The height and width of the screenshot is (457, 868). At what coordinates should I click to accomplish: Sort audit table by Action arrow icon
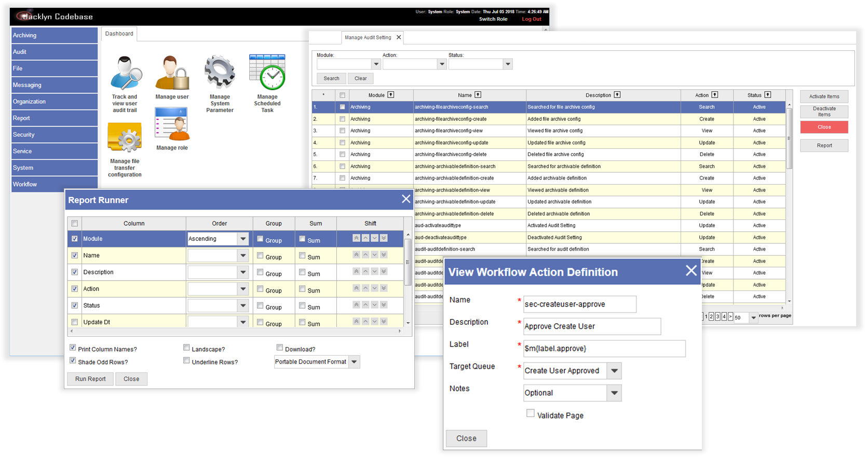point(715,95)
